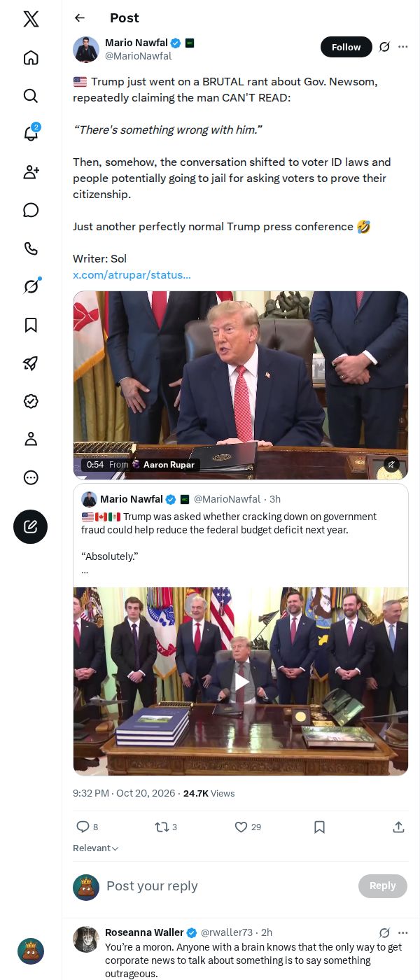Follow Mario Nawfal
The height and width of the screenshot is (980, 420).
pos(346,47)
